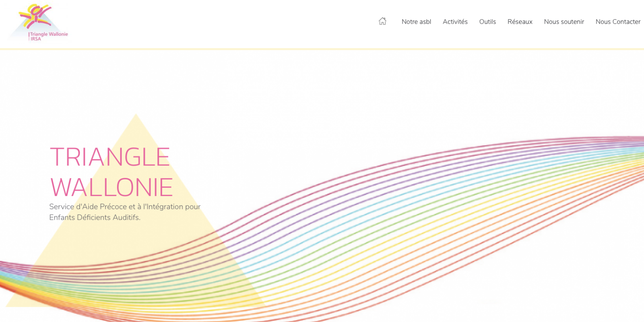The image size is (644, 322).
Task: Click the TRIANGLE WALLONIE heading
Action: coord(111,172)
